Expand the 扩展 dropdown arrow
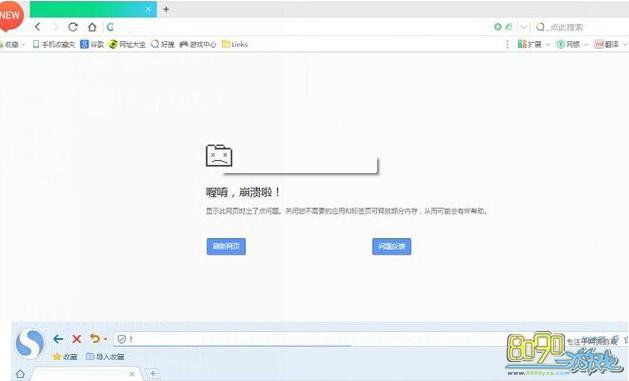Image resolution: width=629 pixels, height=381 pixels. pyautogui.click(x=548, y=45)
